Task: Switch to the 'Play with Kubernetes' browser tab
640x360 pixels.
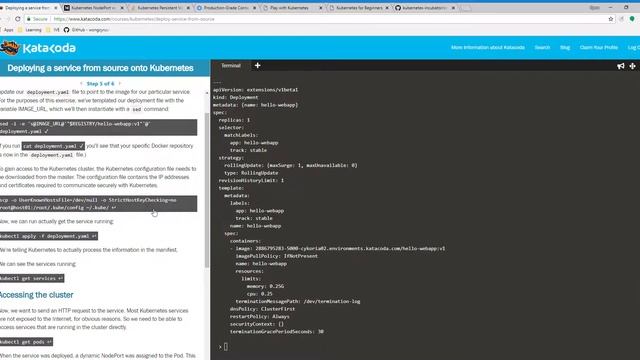Action: coord(292,8)
